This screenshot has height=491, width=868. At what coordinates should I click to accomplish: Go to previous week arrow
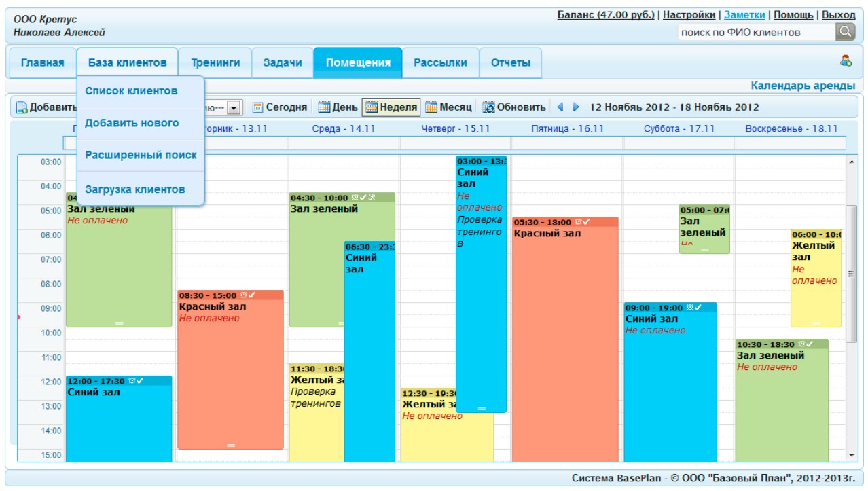click(x=560, y=107)
